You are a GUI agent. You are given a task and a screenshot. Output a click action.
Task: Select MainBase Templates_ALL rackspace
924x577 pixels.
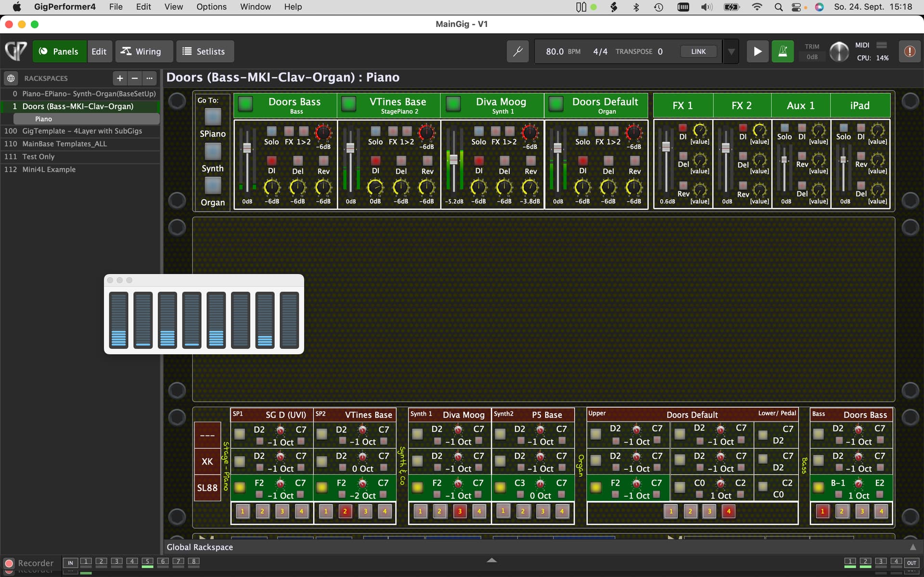click(x=80, y=144)
